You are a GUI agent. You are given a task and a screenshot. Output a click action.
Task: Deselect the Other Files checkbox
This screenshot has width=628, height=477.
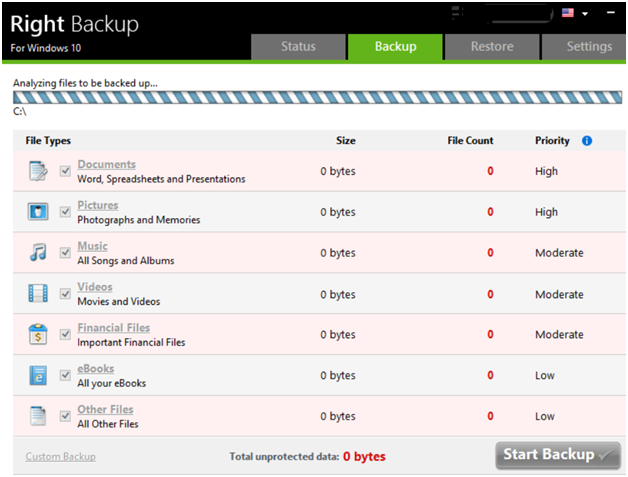(x=65, y=416)
